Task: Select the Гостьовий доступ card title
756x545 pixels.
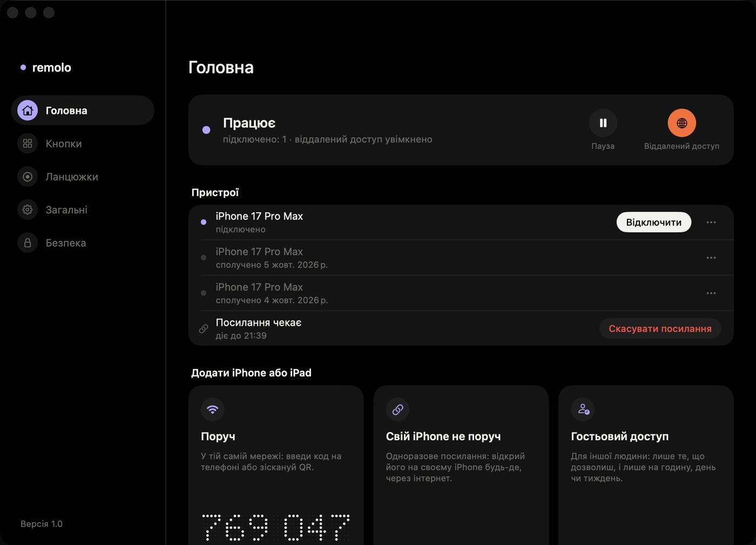Action: pyautogui.click(x=620, y=436)
